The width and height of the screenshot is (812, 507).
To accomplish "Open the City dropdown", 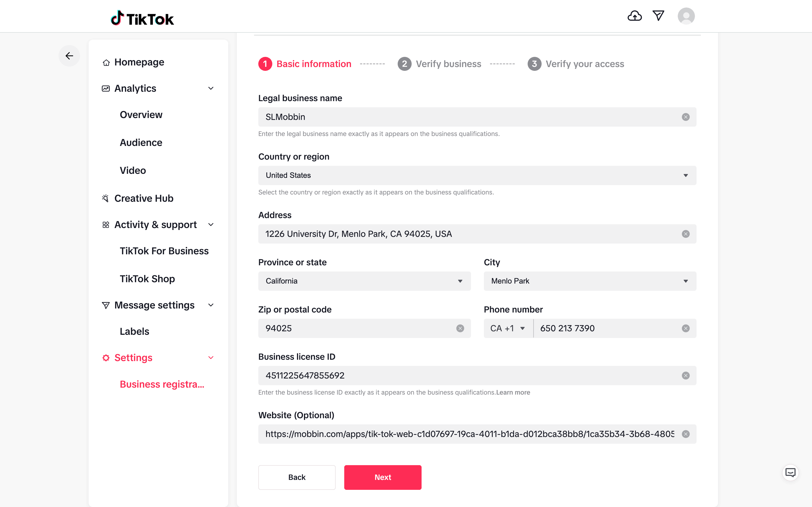I will pos(590,281).
